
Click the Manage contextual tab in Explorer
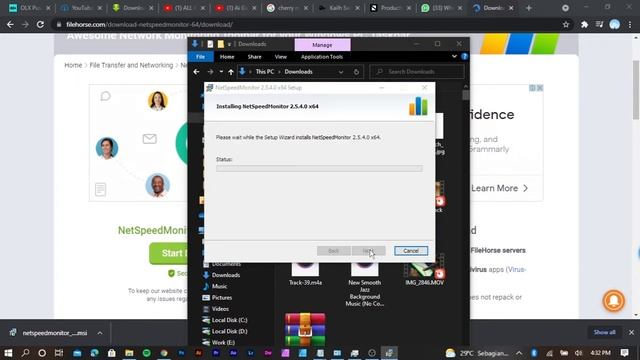click(322, 45)
